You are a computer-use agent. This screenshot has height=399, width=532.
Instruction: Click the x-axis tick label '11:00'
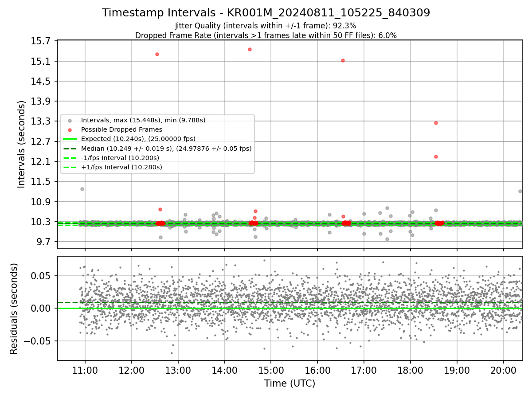coord(85,371)
